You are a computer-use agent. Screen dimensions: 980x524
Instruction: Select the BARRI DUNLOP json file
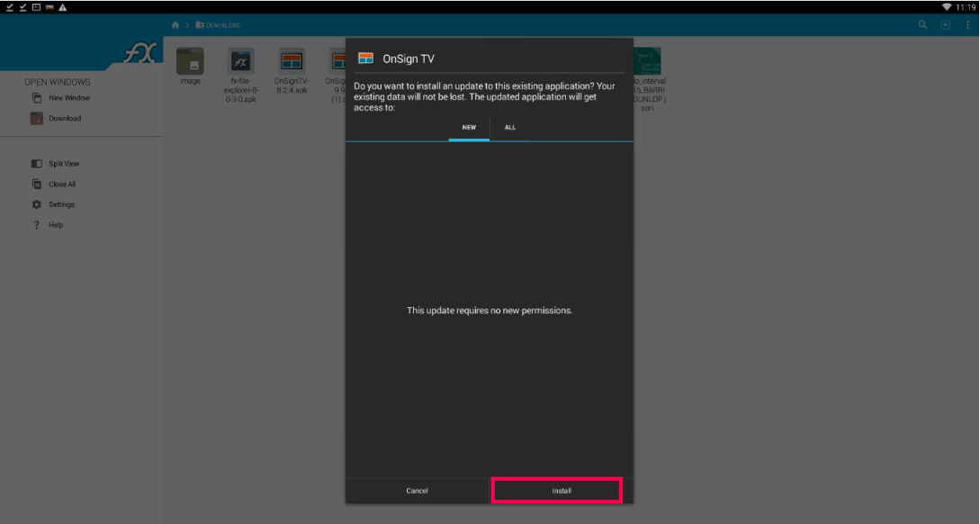point(648,79)
